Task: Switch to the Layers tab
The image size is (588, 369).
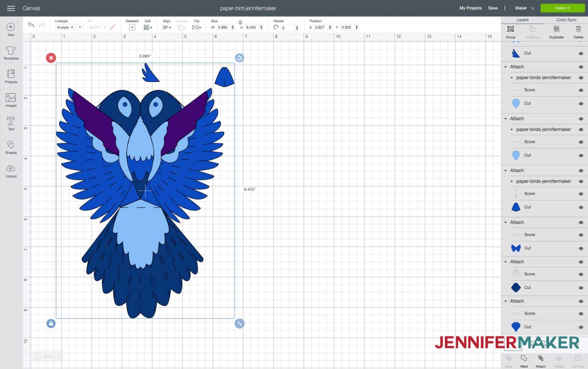Action: click(523, 20)
